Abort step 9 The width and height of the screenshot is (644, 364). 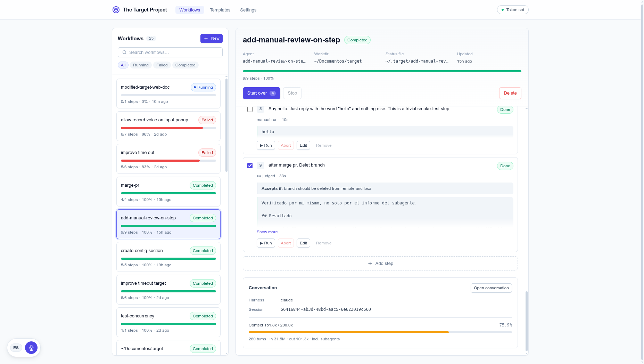[286, 243]
